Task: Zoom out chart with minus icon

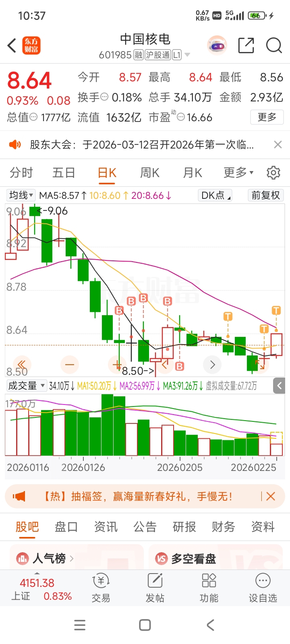Action: [70, 365]
